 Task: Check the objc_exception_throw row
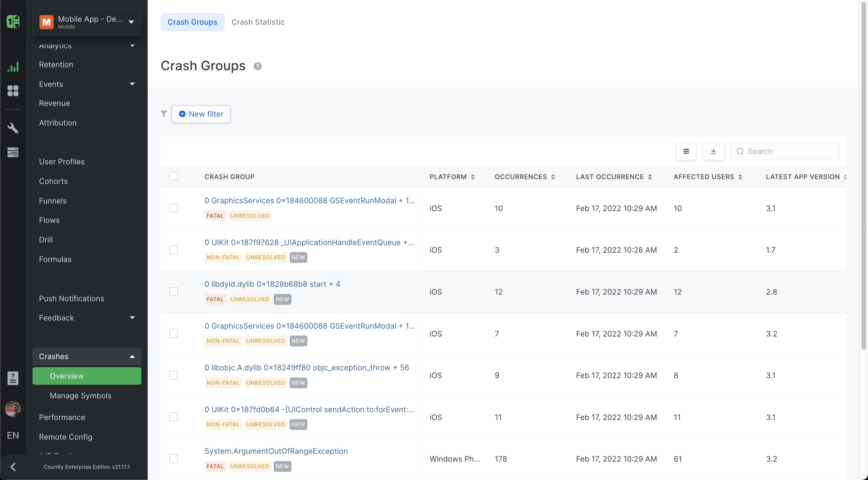[174, 375]
